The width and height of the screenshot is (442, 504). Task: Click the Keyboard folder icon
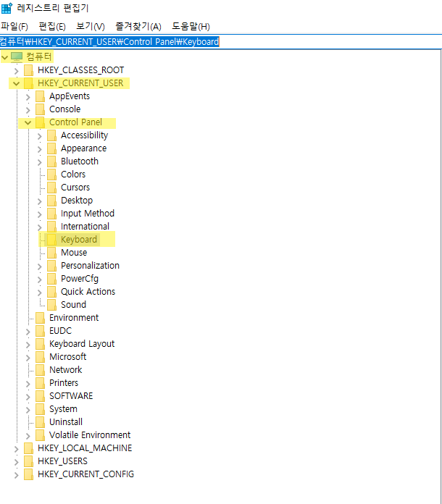tap(51, 240)
